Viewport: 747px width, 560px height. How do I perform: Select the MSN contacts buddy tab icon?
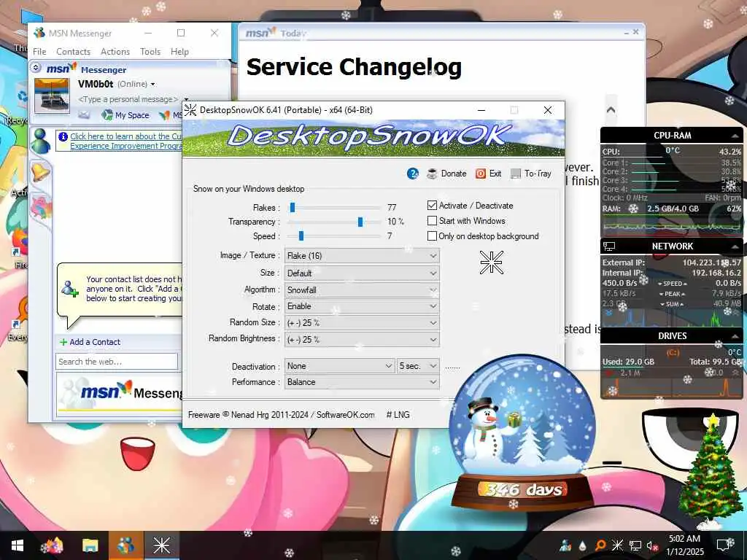(41, 141)
